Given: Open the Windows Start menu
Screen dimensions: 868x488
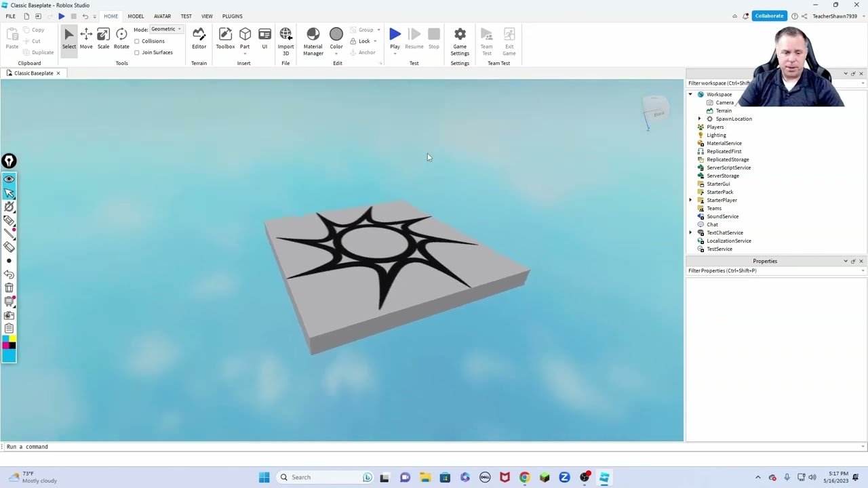Looking at the screenshot, I should pos(264,477).
